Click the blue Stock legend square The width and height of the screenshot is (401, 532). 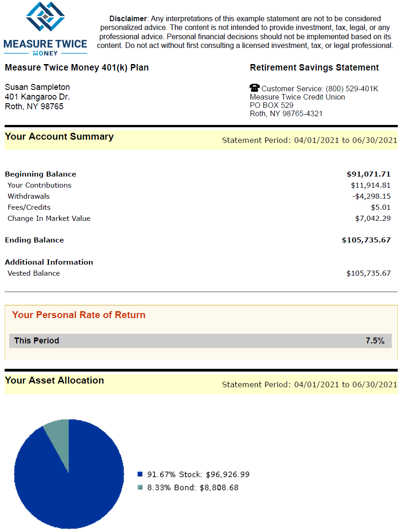(x=140, y=474)
